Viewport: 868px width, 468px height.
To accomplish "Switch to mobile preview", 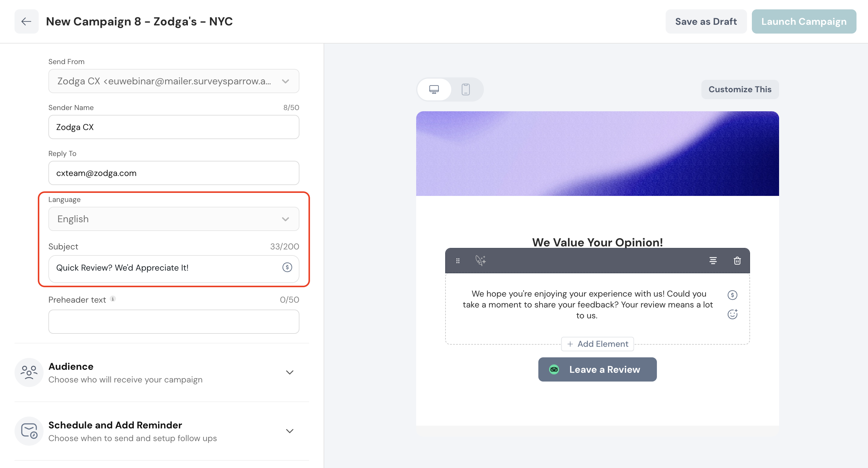I will pos(466,89).
